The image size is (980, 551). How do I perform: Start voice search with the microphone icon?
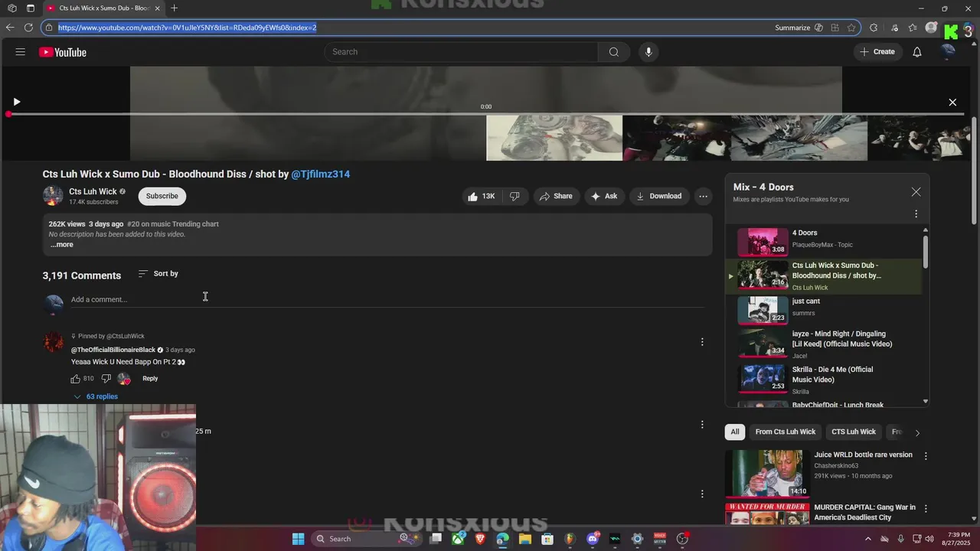[648, 52]
